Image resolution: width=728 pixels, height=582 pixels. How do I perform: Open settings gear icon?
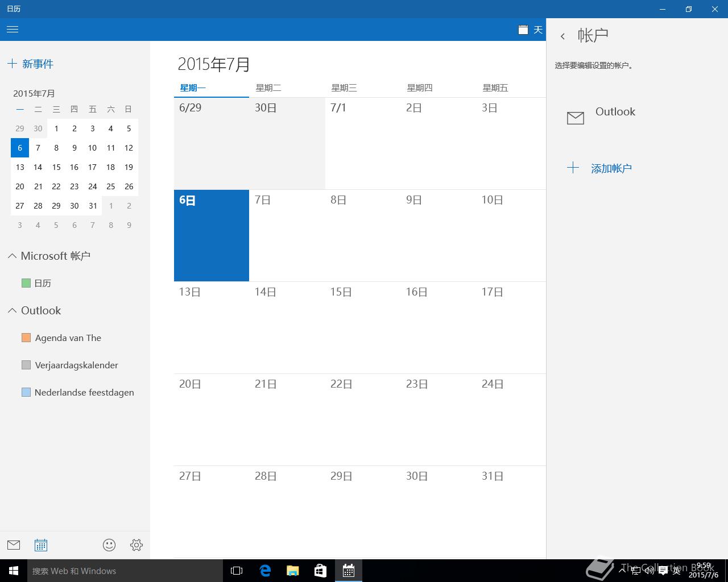click(136, 545)
